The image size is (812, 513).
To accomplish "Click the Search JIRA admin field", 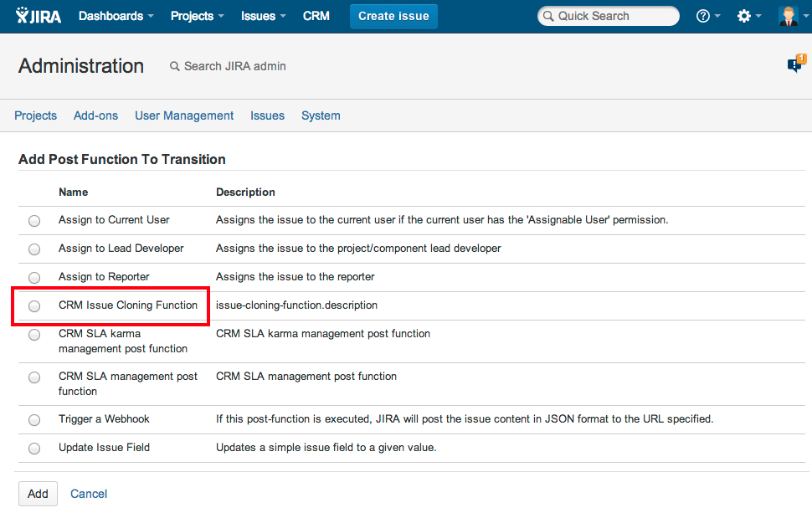I will 234,66.
